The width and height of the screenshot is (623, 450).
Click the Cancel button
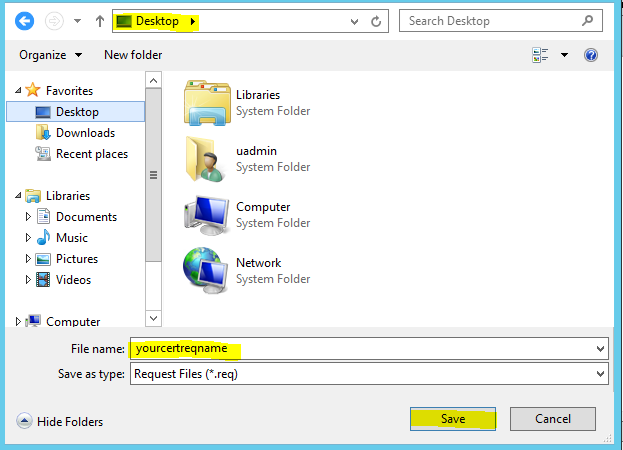[553, 419]
